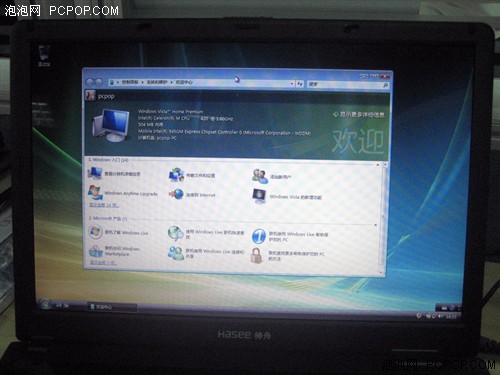Click the show all 14 items link

pos(104,205)
